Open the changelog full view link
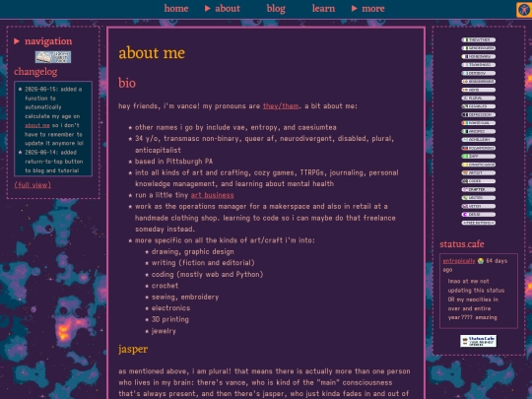 [33, 185]
